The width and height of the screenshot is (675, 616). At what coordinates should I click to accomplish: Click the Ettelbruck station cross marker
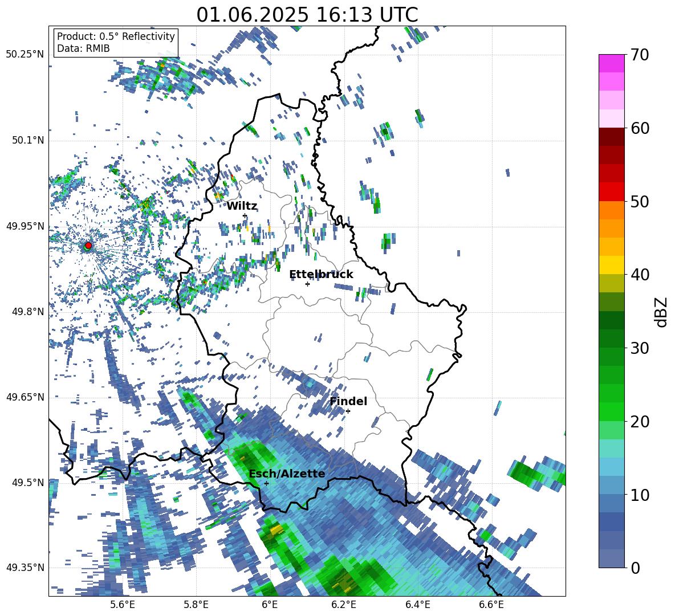(x=307, y=284)
